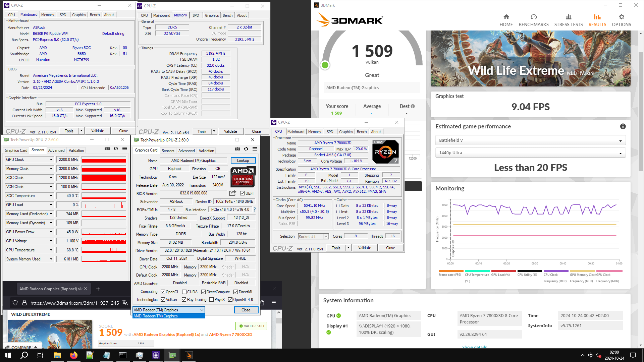The image size is (644, 362).
Task: Open the GPU Clock sensor dropdown
Action: [x=51, y=160]
